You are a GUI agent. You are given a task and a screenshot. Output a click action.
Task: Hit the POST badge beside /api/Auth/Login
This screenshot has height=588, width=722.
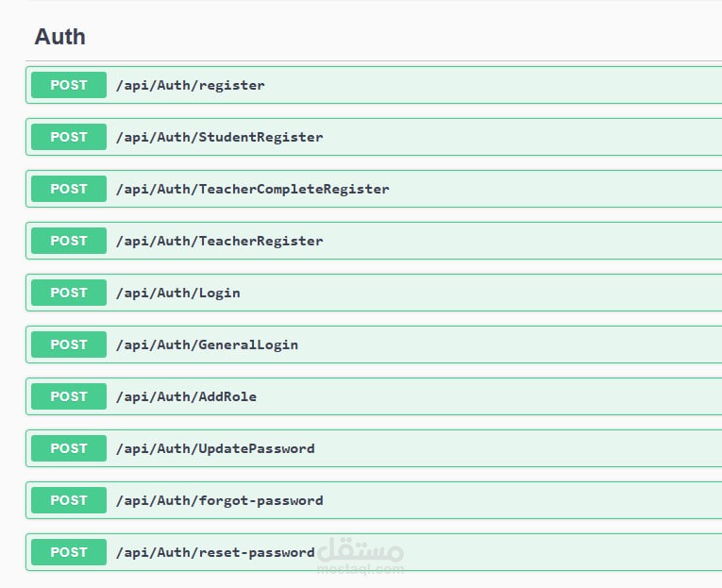pyautogui.click(x=69, y=293)
